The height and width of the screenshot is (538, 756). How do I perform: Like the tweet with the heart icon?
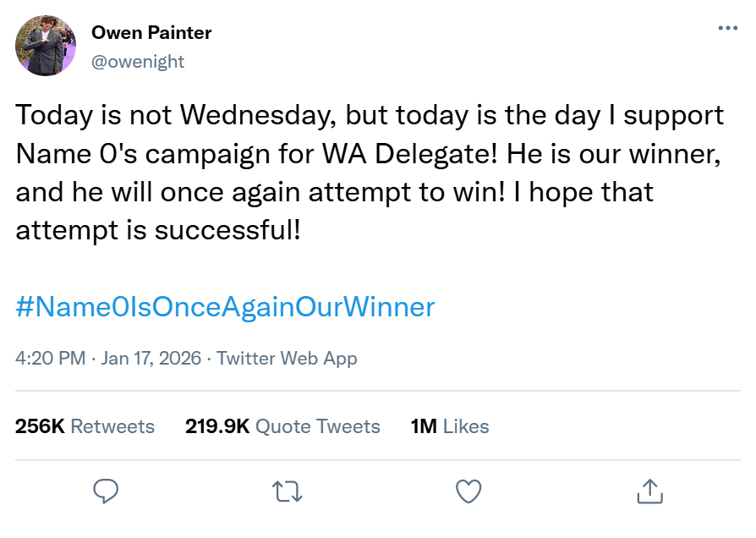pos(468,491)
